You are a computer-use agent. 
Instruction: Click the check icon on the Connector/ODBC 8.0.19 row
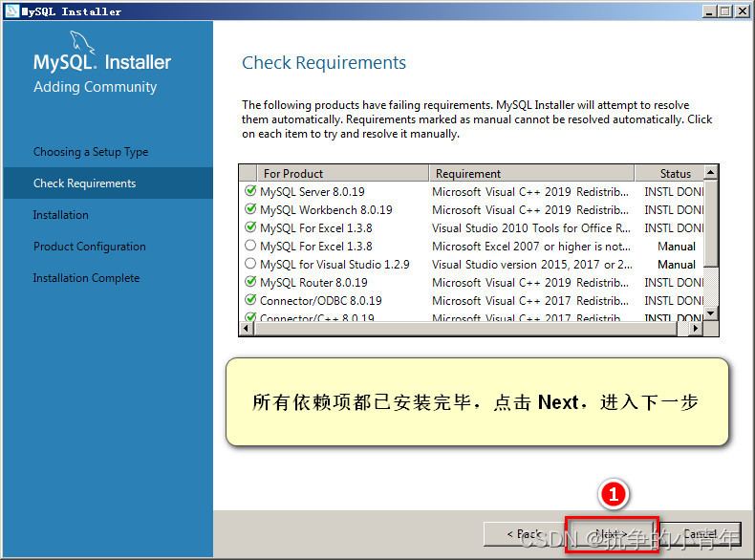pos(250,299)
